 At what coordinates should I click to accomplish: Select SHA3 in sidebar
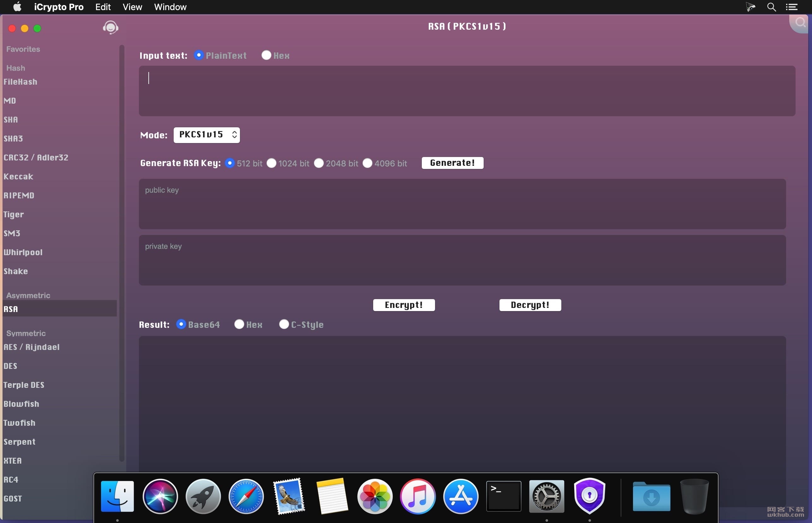pos(13,139)
